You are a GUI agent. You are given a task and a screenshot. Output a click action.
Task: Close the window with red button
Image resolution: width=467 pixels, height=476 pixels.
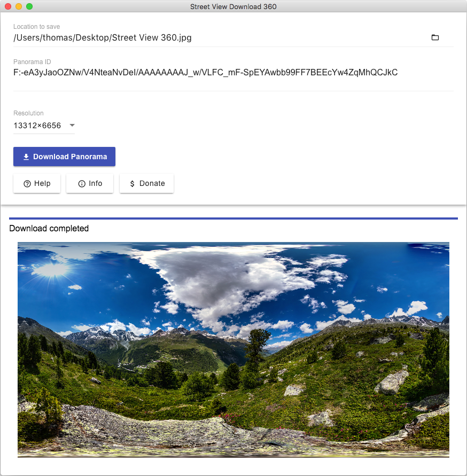8,6
